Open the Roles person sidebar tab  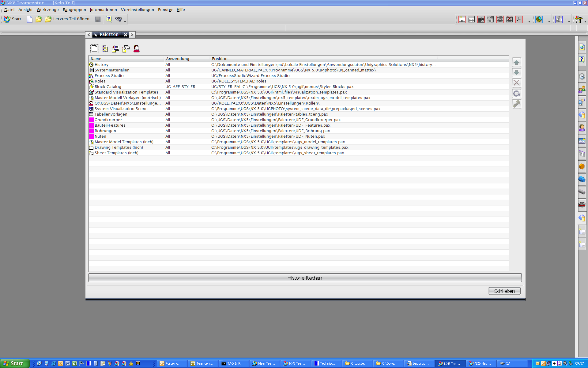tap(582, 128)
